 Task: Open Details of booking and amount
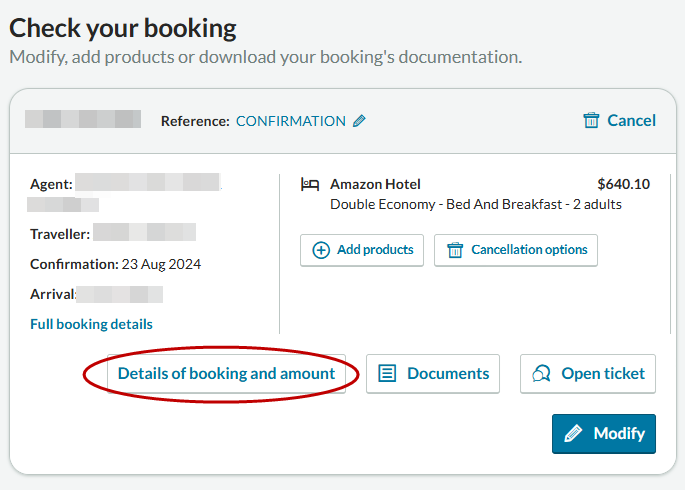226,374
